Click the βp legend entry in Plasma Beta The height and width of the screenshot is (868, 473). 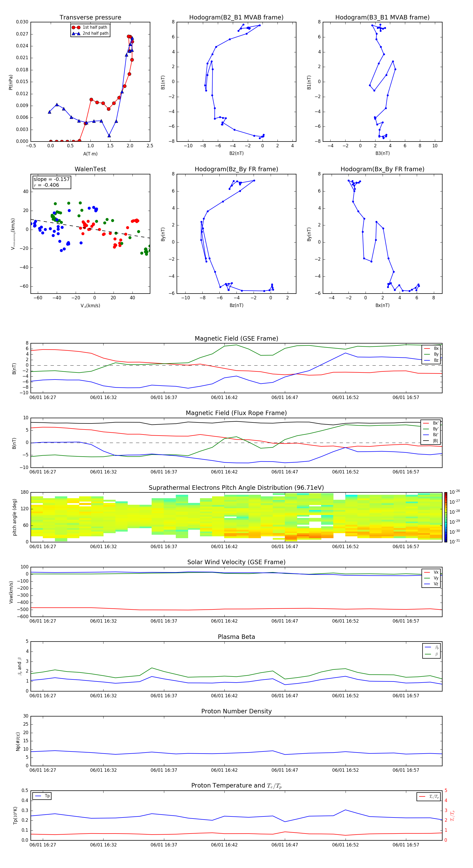click(431, 647)
